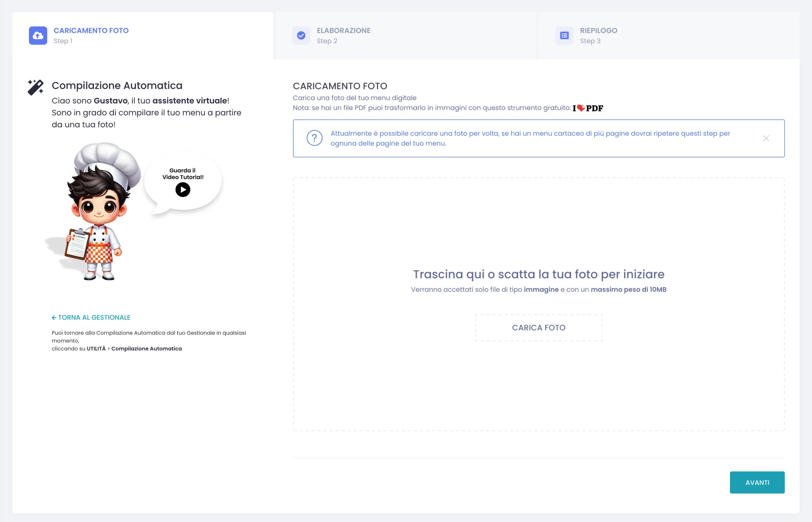This screenshot has height=522, width=812.
Task: Click the checkmark icon for Elaborazione step
Action: click(301, 36)
